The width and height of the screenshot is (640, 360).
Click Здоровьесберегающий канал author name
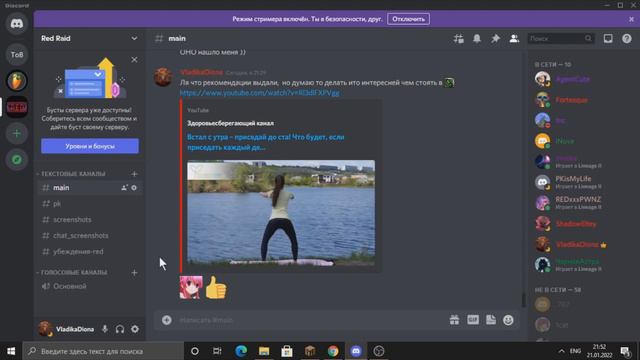(231, 123)
